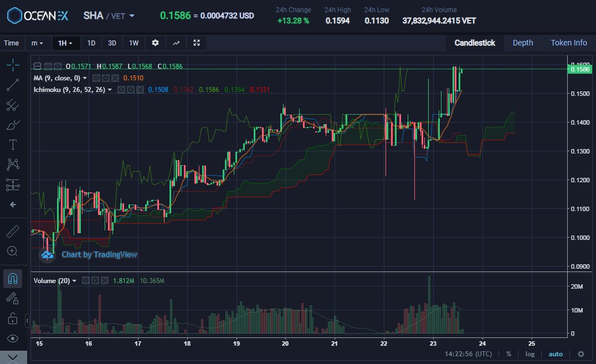
Task: Select the XABCD pattern tool
Action: 12,165
